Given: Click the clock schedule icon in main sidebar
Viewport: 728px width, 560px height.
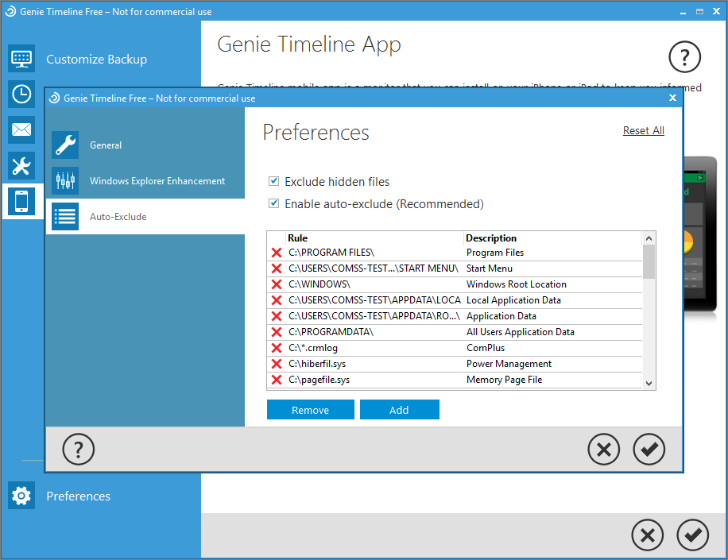Looking at the screenshot, I should click(21, 95).
